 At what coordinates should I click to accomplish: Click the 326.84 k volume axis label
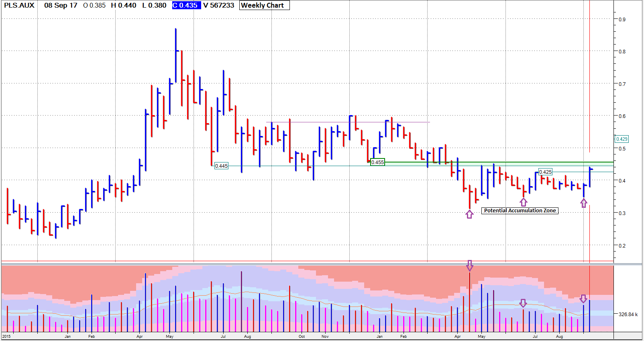628,314
